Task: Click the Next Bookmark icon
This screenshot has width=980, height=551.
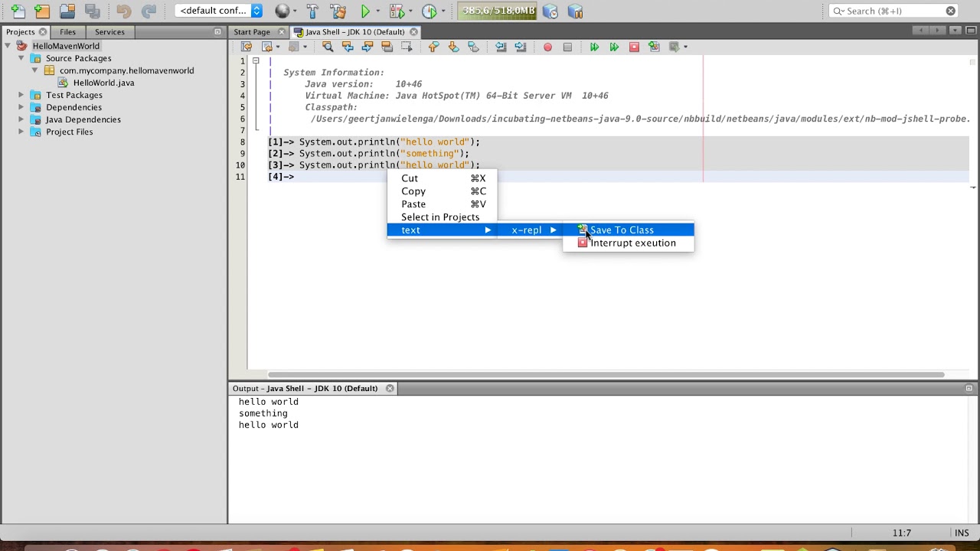Action: click(453, 47)
